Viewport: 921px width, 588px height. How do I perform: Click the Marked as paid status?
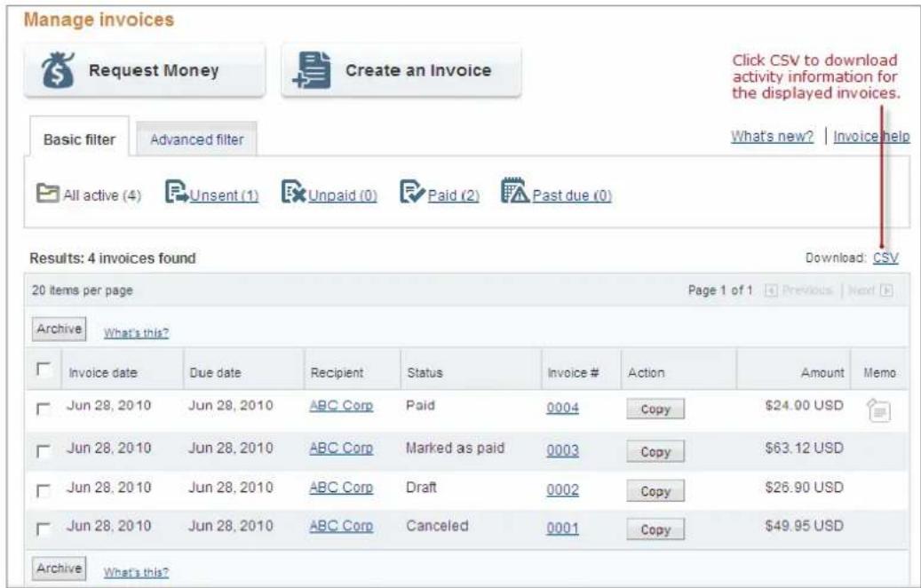click(456, 449)
